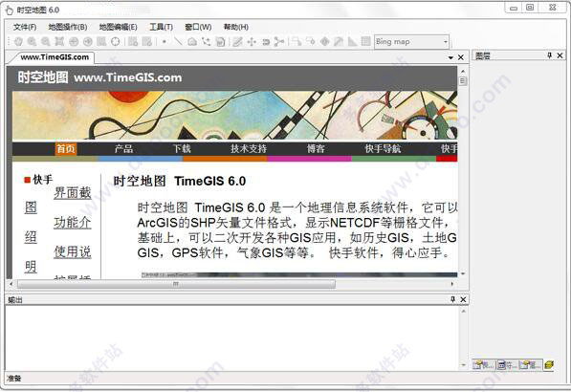Click the move vertices cross-arrow tool
571x392 pixels.
point(252,42)
